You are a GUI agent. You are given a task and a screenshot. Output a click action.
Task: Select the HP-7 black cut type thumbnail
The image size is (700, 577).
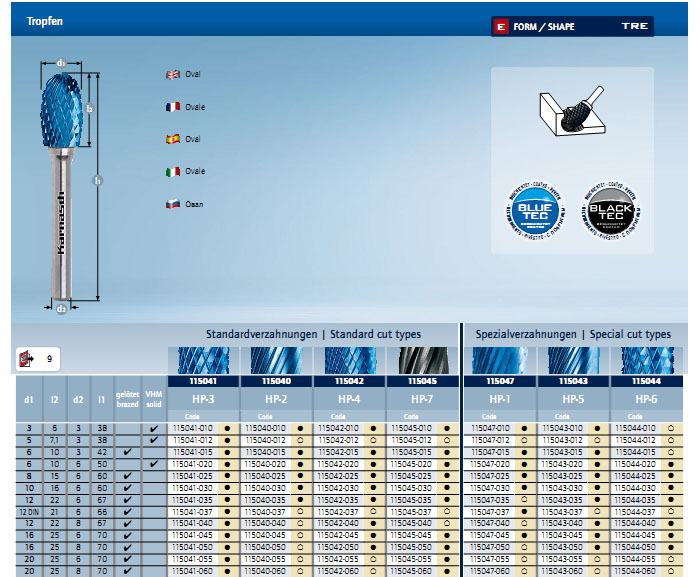(423, 360)
